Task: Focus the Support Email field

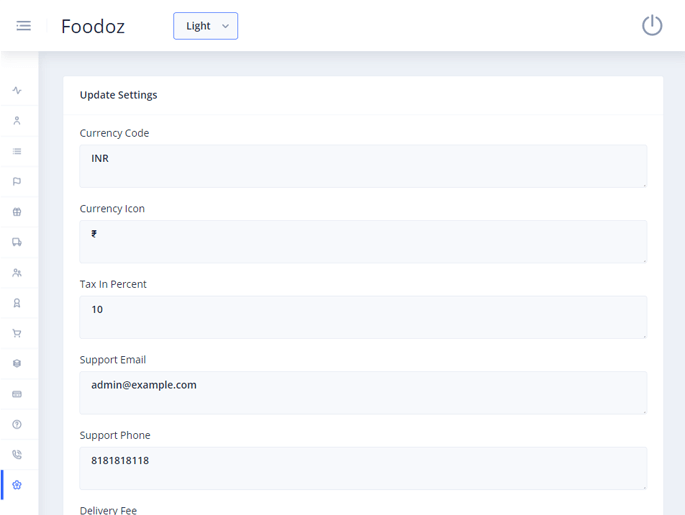Action: click(363, 393)
